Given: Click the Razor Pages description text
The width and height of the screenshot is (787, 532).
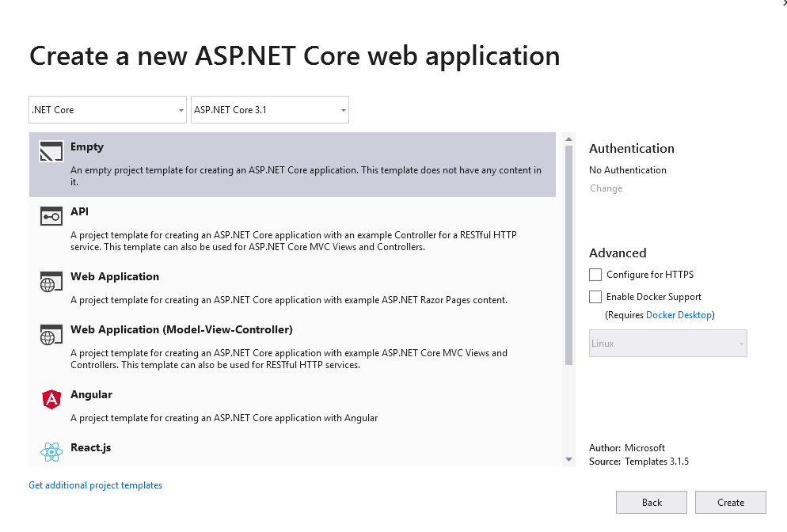Looking at the screenshot, I should tap(289, 299).
